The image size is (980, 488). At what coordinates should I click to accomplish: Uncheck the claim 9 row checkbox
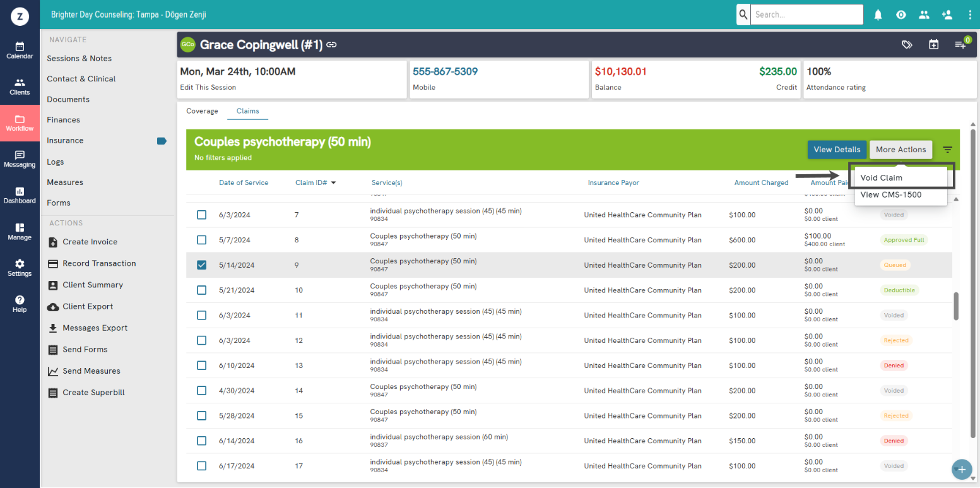(201, 265)
